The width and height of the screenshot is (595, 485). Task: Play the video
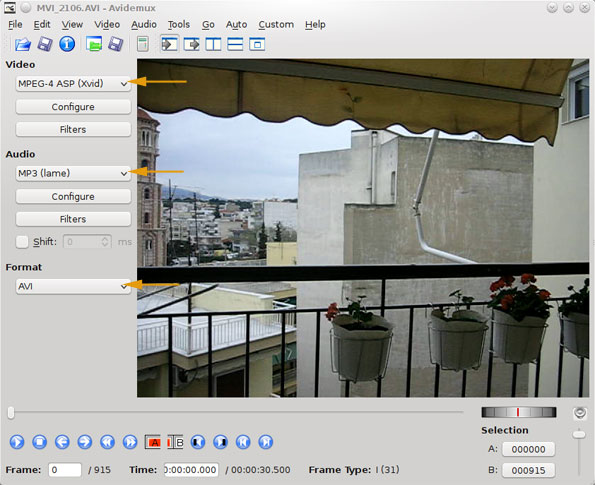click(x=17, y=442)
